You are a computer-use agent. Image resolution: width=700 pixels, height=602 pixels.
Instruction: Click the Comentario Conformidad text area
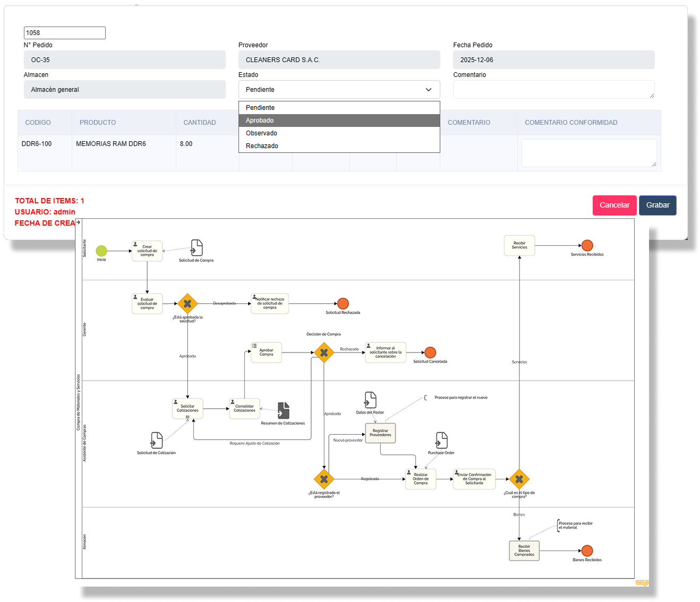588,153
